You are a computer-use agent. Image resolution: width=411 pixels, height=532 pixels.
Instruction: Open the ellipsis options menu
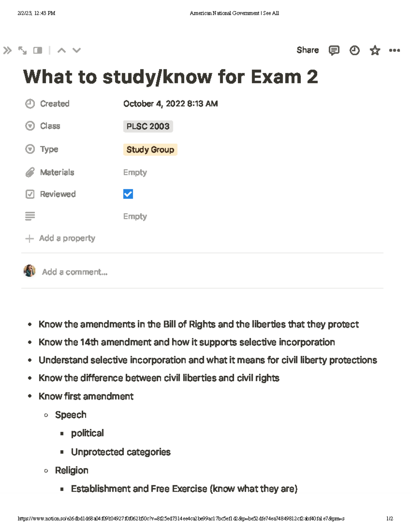[394, 50]
